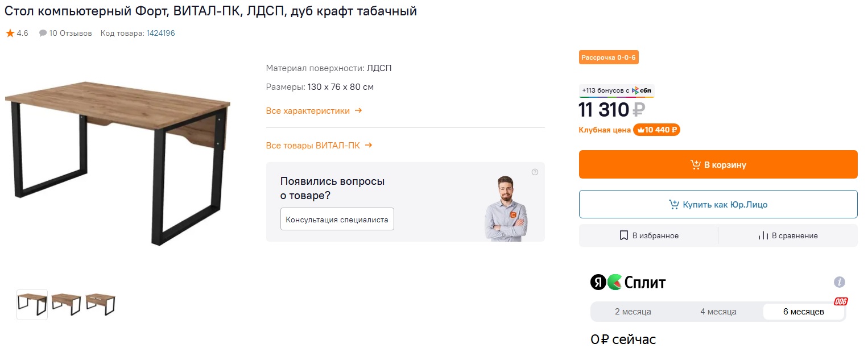Viewport: 868px width, 356px height.
Task: Click the question mark help icon
Action: point(535,172)
